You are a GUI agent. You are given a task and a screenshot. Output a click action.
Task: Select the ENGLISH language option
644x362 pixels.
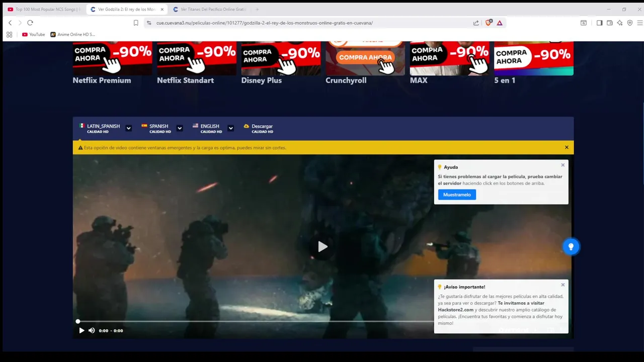pyautogui.click(x=207, y=128)
